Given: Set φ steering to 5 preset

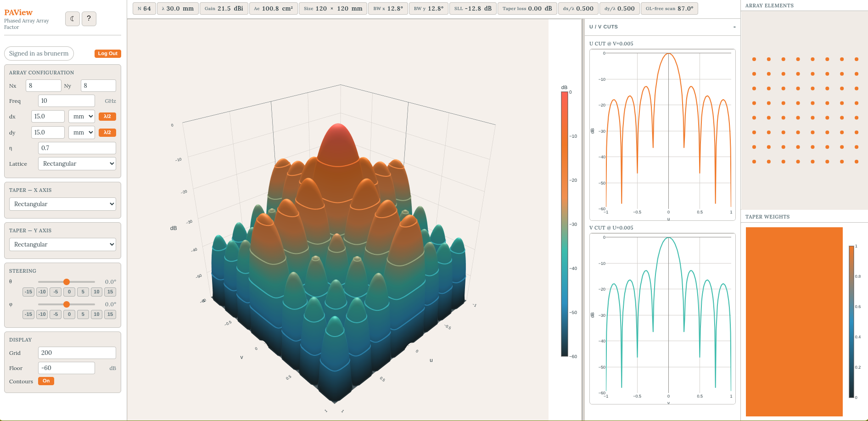Looking at the screenshot, I should point(83,314).
